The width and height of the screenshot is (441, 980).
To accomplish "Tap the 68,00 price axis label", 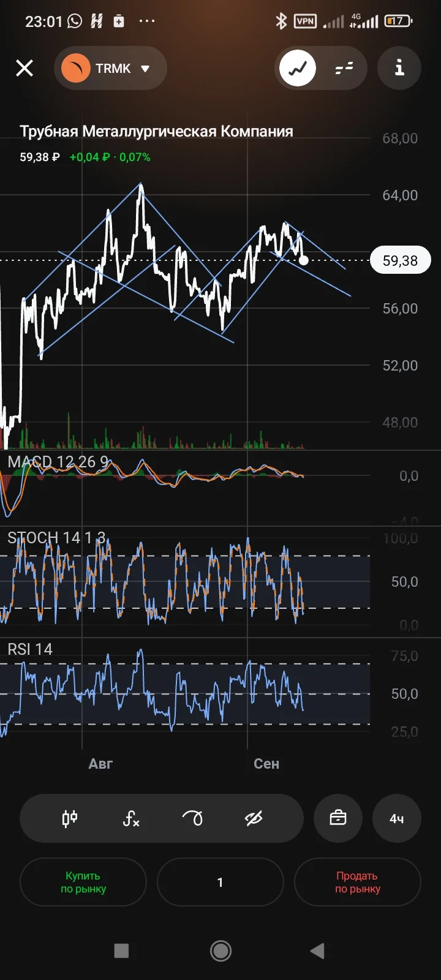I will coord(400,138).
